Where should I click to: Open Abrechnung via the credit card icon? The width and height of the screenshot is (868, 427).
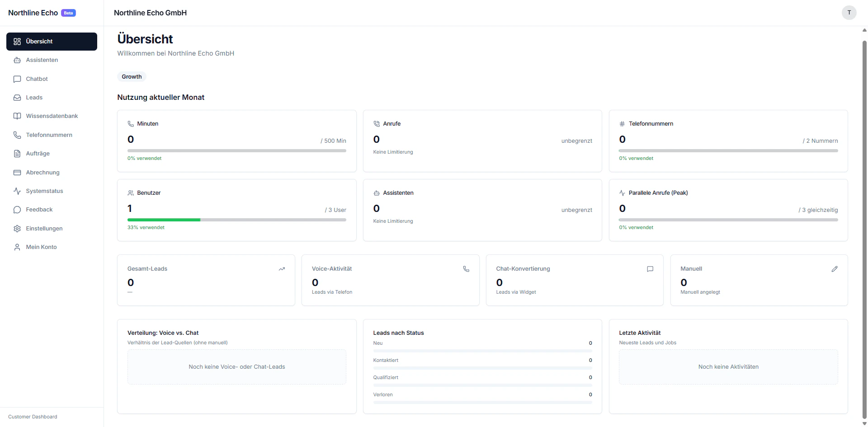point(17,172)
